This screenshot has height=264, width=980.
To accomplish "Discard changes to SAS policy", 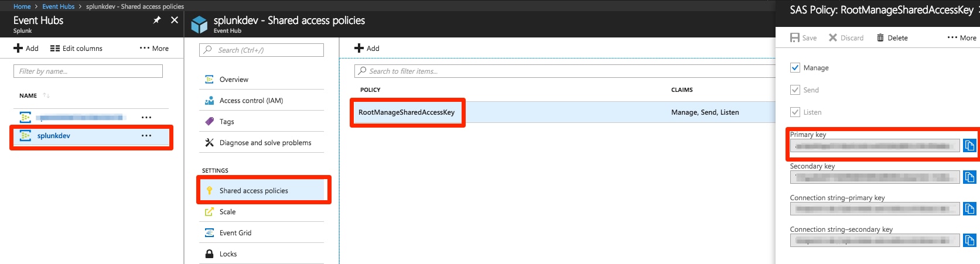I will click(846, 38).
